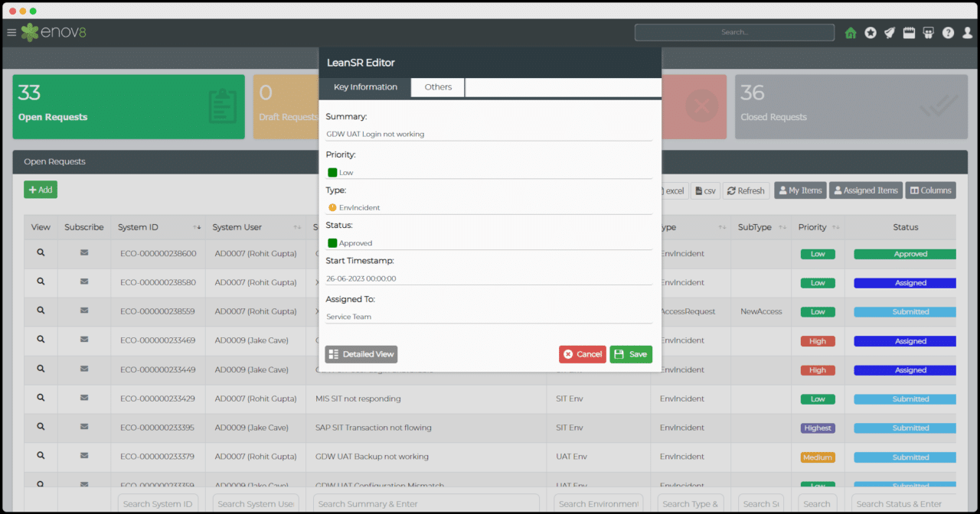The height and width of the screenshot is (514, 980).
Task: Select the Key Information tab
Action: pos(365,87)
